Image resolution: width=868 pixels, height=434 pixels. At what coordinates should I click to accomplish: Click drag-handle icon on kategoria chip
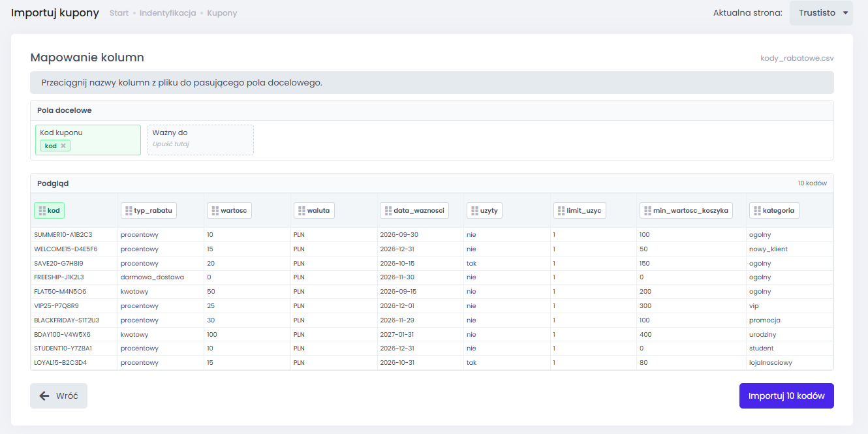(x=758, y=211)
